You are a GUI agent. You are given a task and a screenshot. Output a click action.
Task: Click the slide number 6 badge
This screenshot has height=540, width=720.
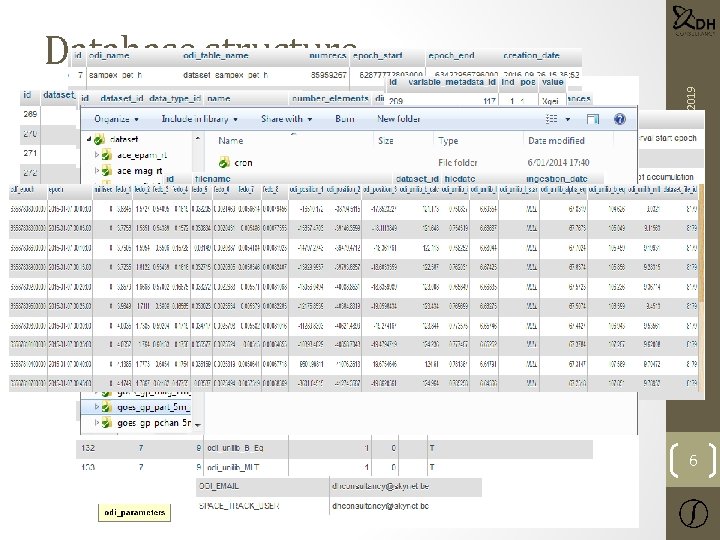(x=693, y=460)
